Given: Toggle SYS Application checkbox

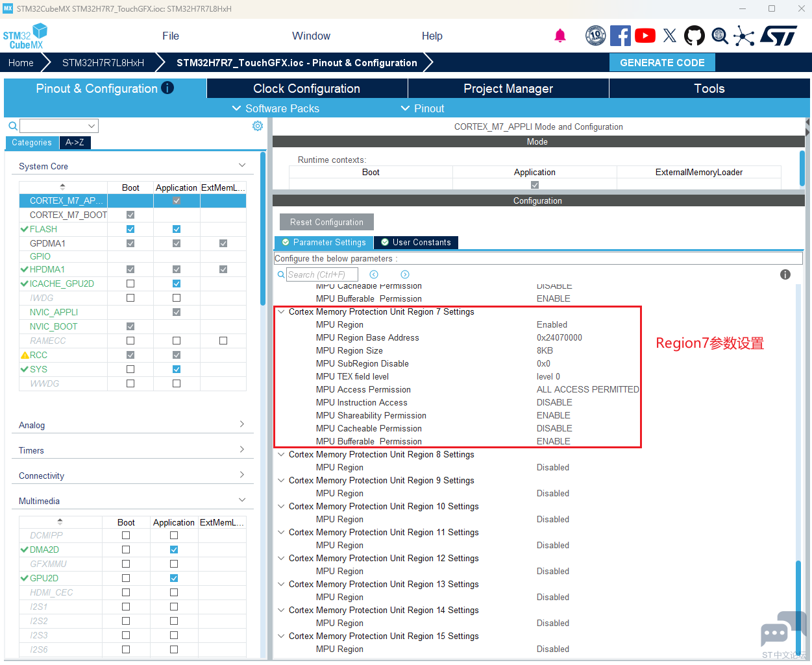Looking at the screenshot, I should (177, 369).
